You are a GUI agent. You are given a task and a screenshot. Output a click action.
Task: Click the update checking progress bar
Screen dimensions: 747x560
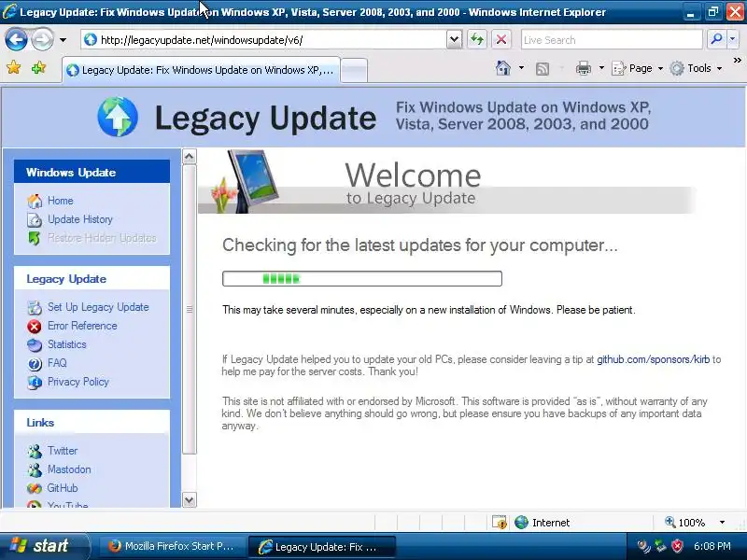pyautogui.click(x=362, y=278)
